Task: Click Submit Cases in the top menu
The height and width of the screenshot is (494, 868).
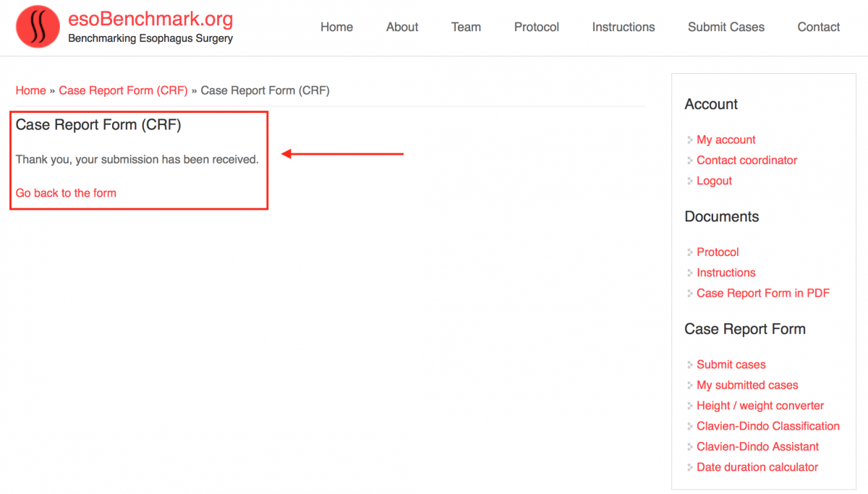Action: pos(726,27)
